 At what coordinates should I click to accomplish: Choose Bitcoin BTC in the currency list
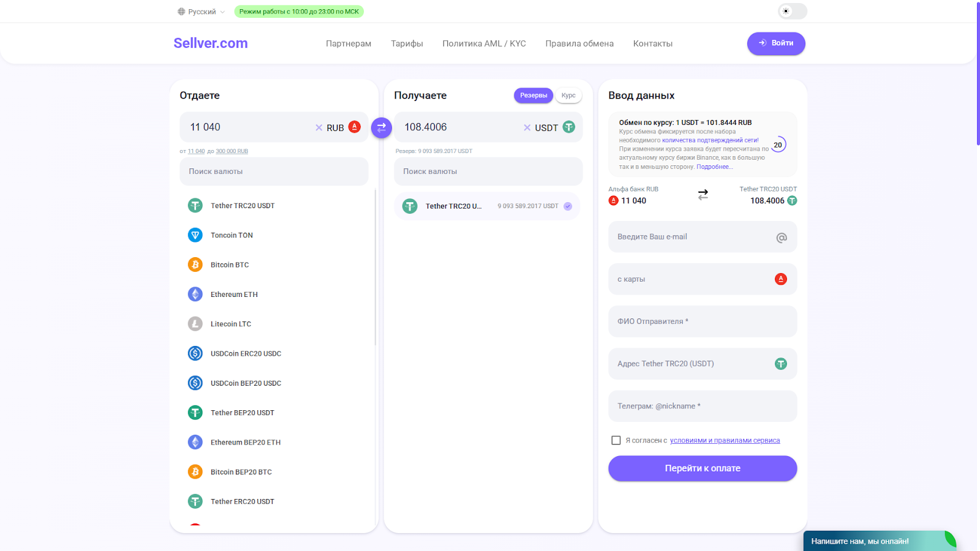(x=230, y=265)
